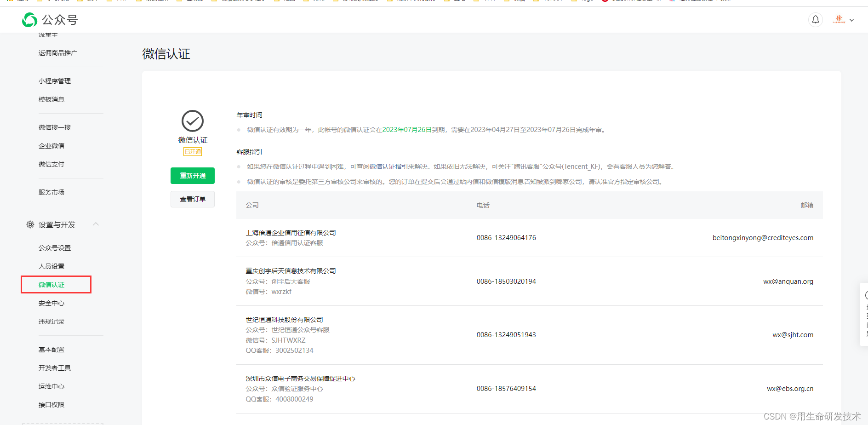This screenshot has width=868, height=425.
Task: Click the red circular bookmark icon in bookmarks bar
Action: tap(605, 1)
